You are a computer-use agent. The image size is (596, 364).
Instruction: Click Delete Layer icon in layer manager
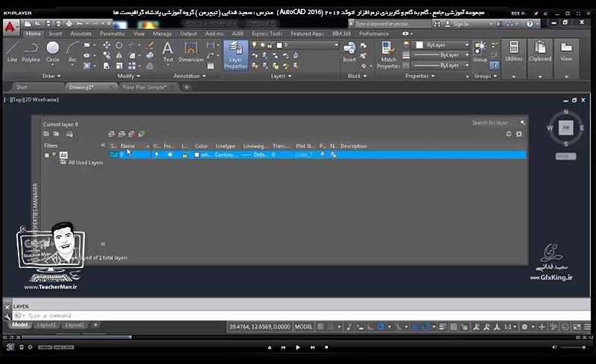pyautogui.click(x=132, y=134)
